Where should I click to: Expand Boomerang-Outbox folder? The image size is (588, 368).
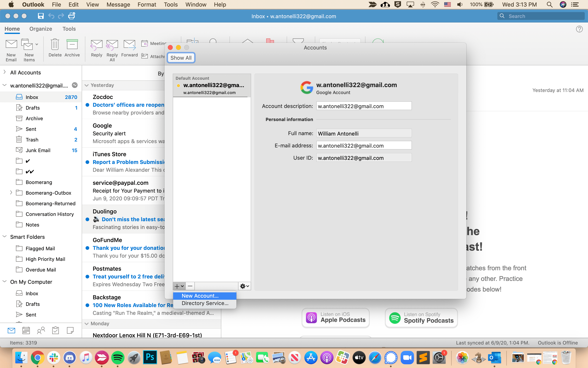click(11, 193)
